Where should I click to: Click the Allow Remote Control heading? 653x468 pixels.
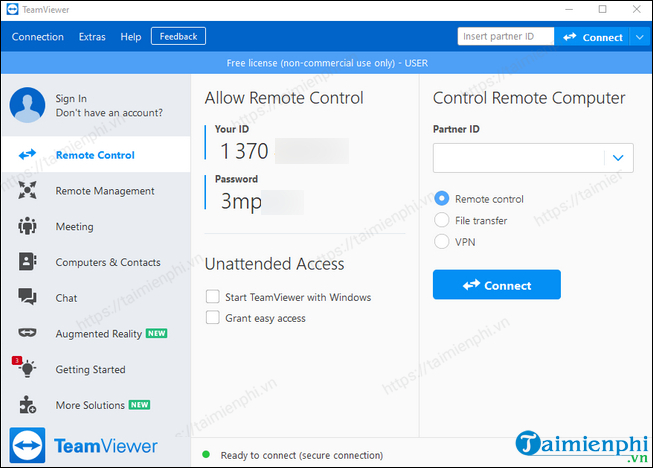(x=284, y=98)
